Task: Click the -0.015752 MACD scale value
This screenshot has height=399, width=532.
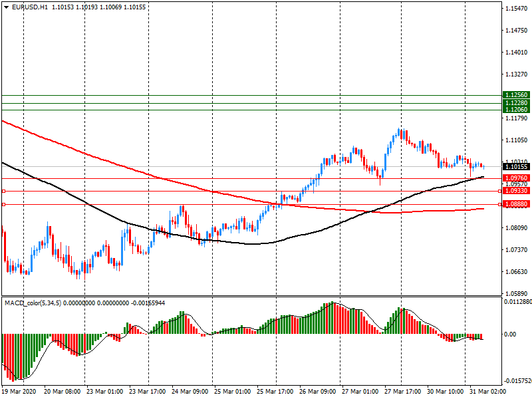Action: [x=518, y=381]
